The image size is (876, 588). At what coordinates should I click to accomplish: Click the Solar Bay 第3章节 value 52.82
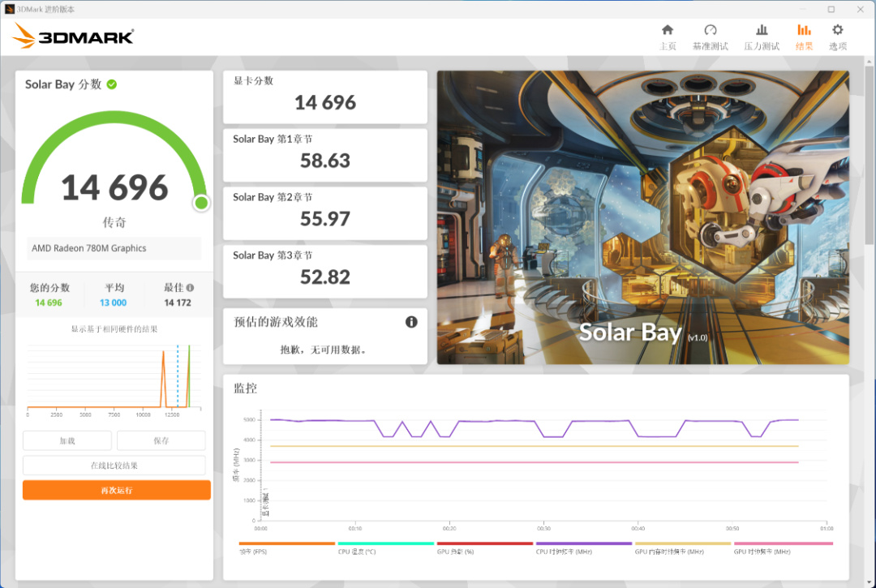325,277
